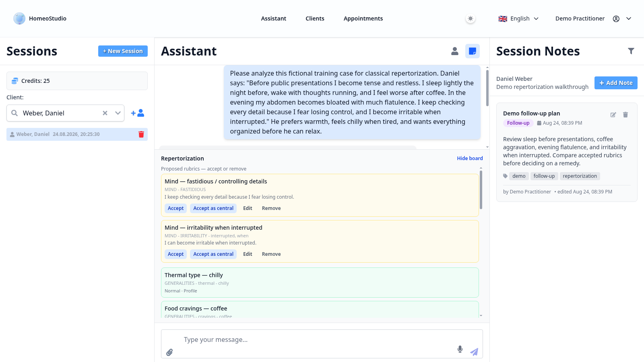Edit the irritability when interrupted rubric
This screenshot has height=362, width=644.
tap(248, 254)
